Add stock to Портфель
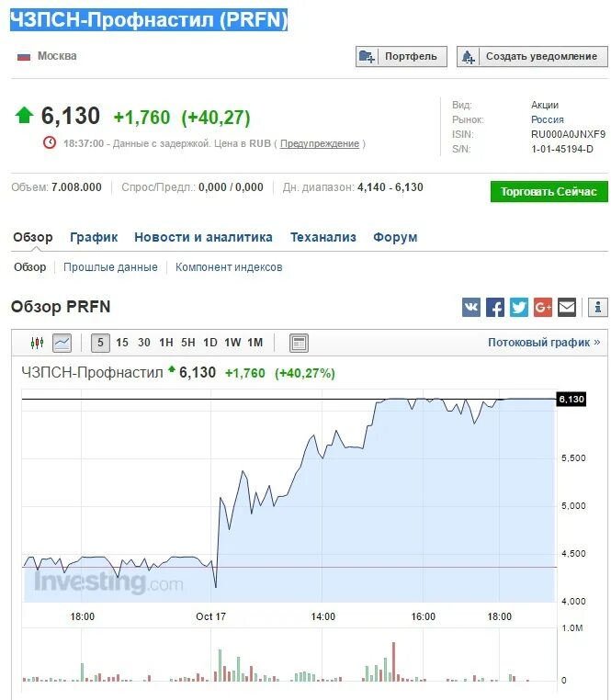The image size is (611, 700). tap(402, 56)
